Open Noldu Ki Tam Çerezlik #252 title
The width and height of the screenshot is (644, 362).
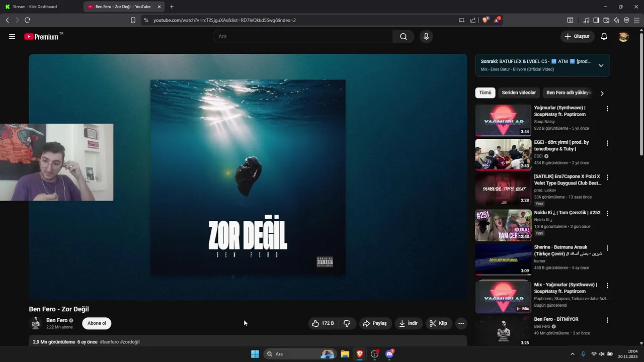click(x=567, y=213)
